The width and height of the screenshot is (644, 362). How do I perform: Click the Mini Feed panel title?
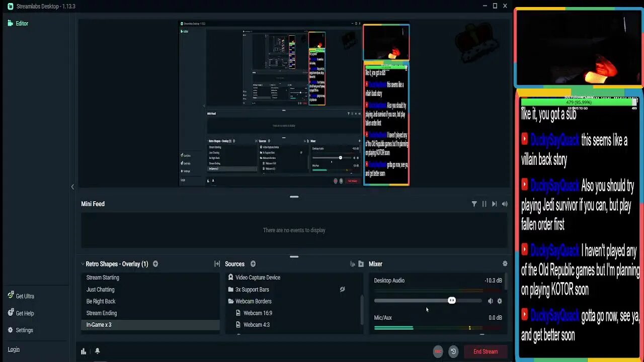tap(93, 204)
